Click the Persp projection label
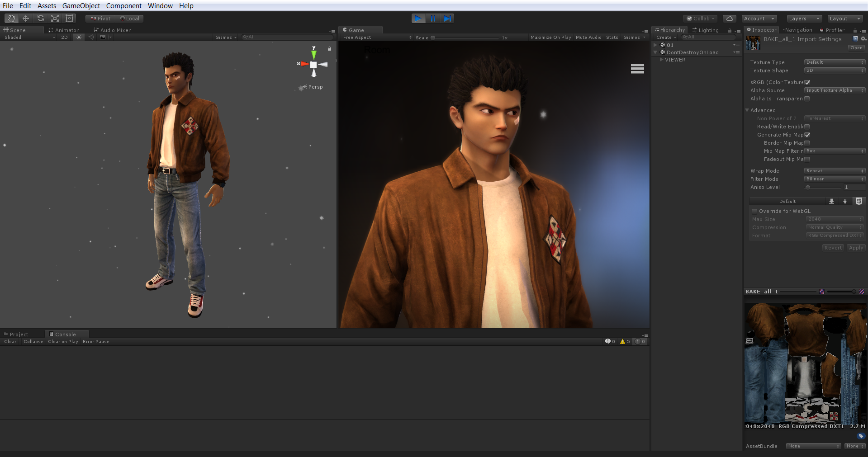The width and height of the screenshot is (868, 457). click(x=315, y=87)
